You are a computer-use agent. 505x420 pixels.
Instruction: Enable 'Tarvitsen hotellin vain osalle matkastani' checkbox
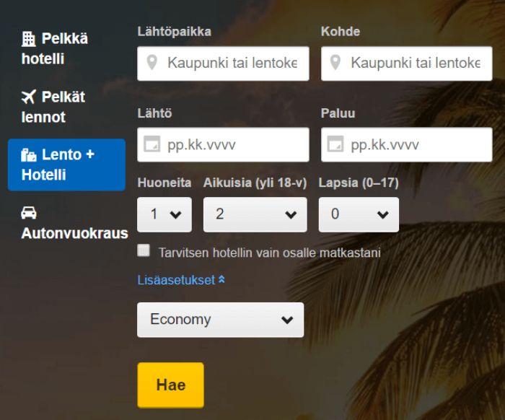tap(144, 251)
